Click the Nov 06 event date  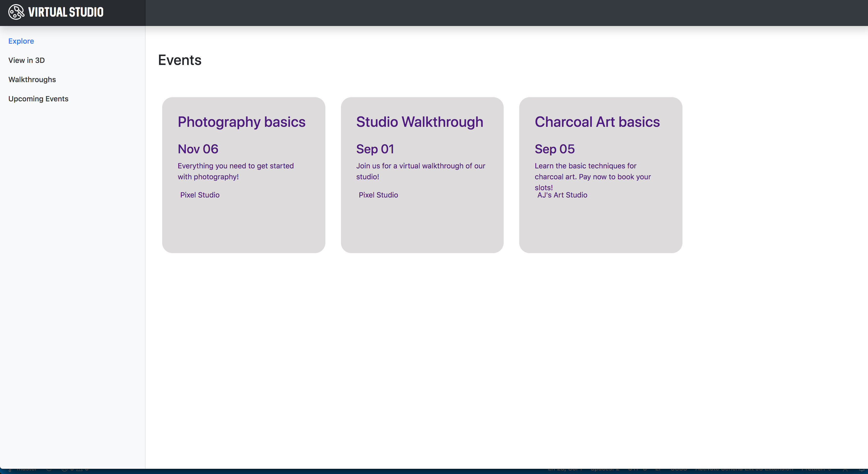click(198, 149)
